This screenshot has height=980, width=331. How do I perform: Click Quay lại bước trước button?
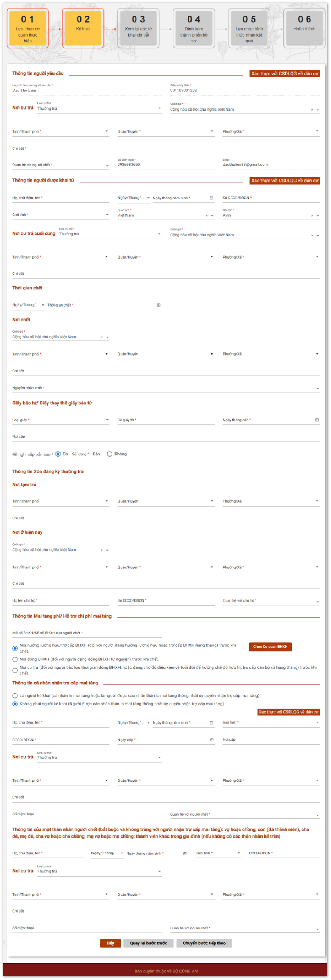coord(148,943)
